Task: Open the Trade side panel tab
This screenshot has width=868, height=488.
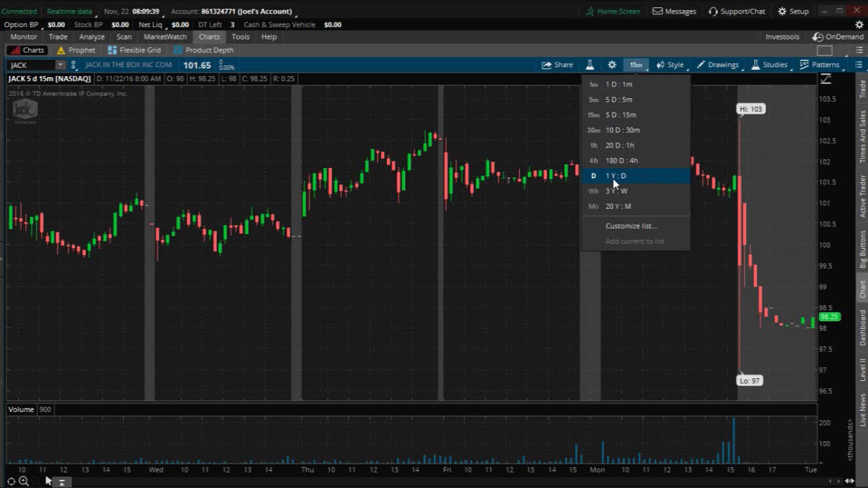Action: (863, 89)
